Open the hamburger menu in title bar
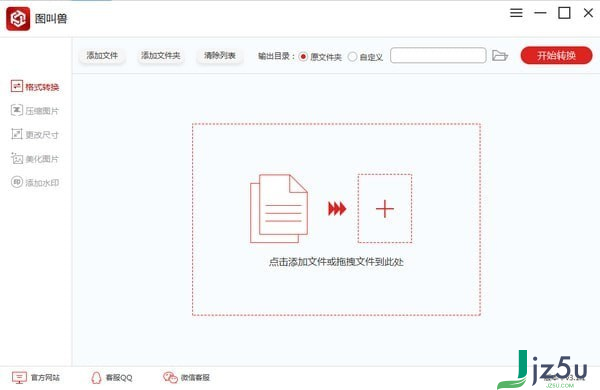This screenshot has width=600, height=390. point(516,13)
